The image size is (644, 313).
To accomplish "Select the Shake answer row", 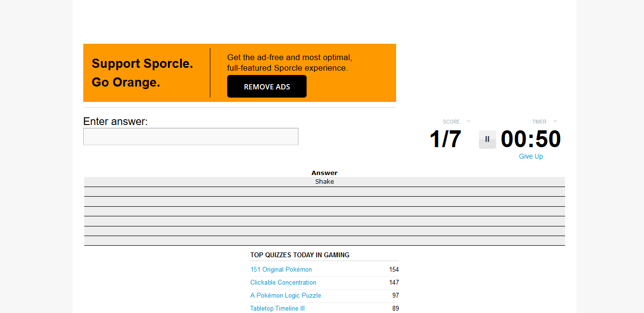I will click(x=324, y=182).
